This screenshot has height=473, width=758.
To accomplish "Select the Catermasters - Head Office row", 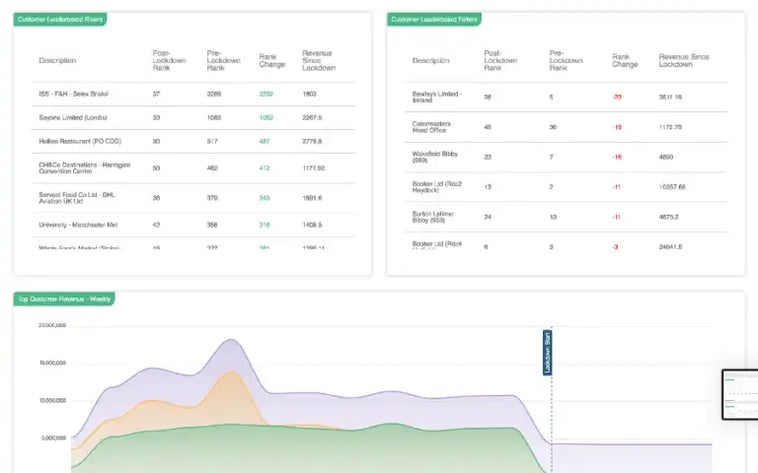I will pos(439,127).
